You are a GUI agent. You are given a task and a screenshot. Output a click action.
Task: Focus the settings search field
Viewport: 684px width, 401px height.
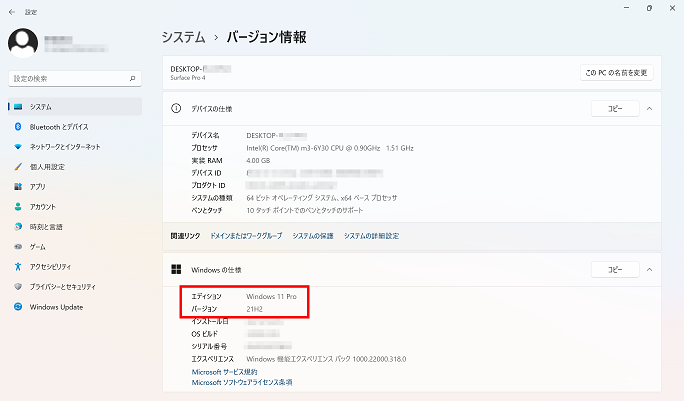[75, 79]
